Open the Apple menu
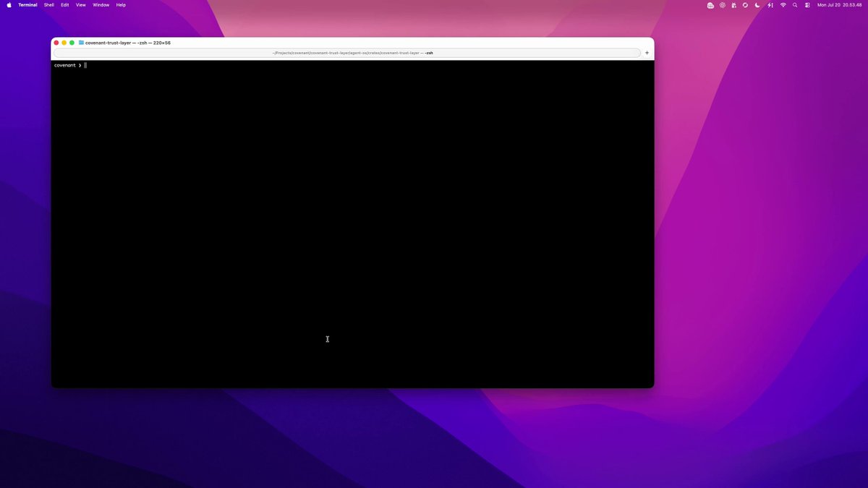Screen dimensions: 868x488 coord(9,5)
